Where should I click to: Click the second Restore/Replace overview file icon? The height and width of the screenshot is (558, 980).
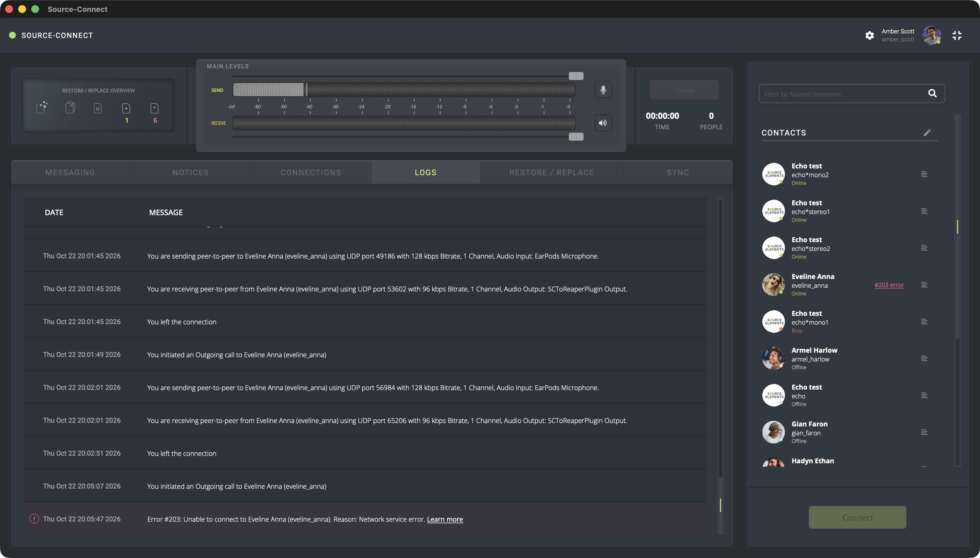point(70,108)
